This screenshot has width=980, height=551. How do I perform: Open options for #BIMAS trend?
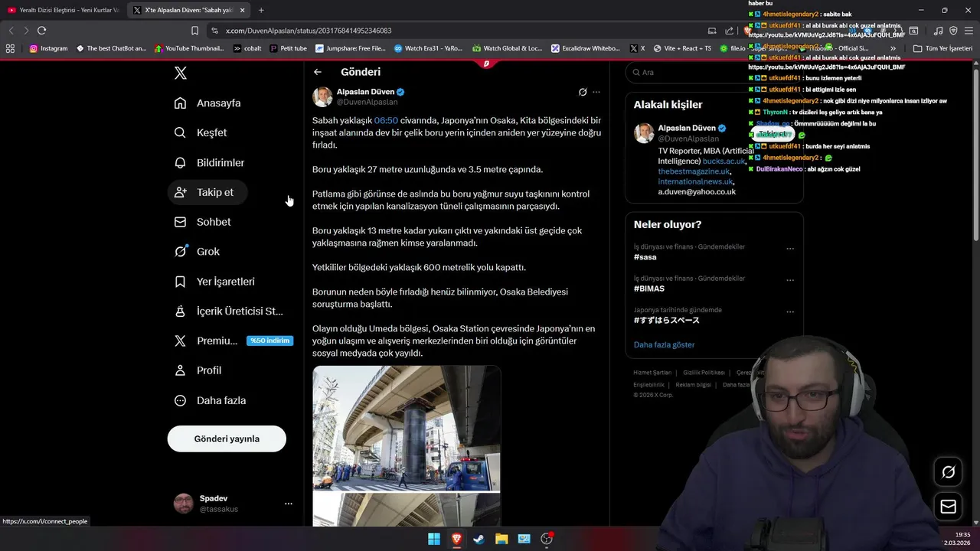pos(790,280)
